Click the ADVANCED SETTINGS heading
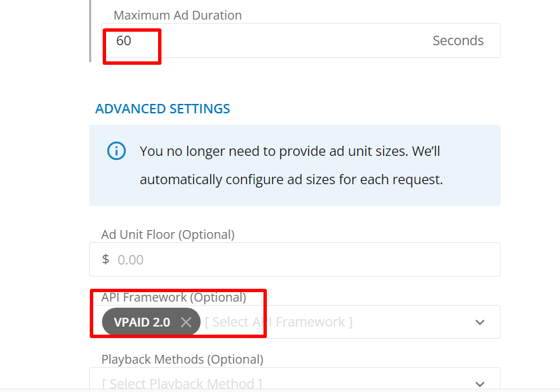 (163, 109)
